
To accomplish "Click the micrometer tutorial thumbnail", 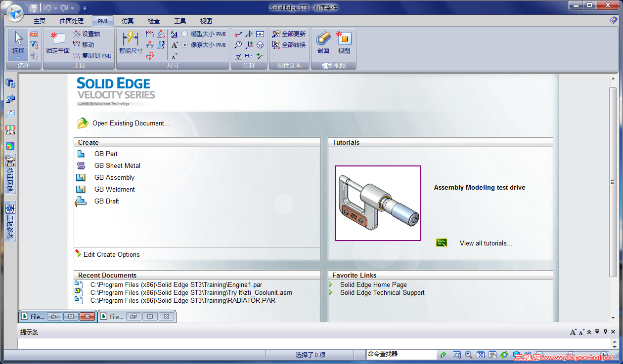I will pos(378,203).
